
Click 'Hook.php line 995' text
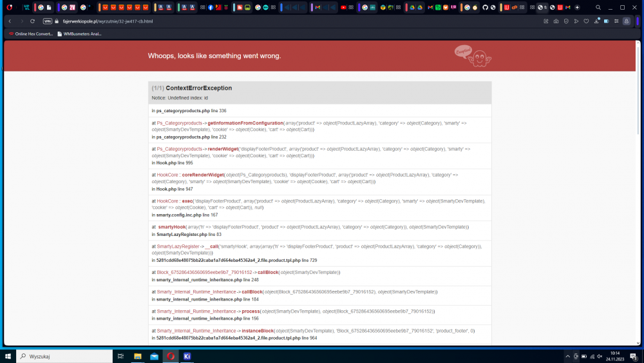[174, 163]
